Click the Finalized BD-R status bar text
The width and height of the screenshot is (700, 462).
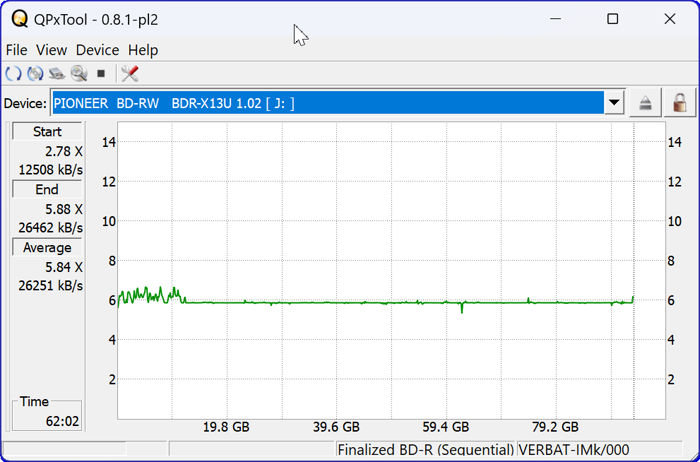coord(426,451)
